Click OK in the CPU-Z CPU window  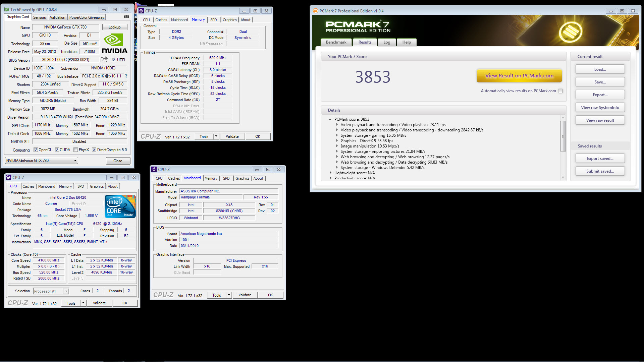(125, 303)
